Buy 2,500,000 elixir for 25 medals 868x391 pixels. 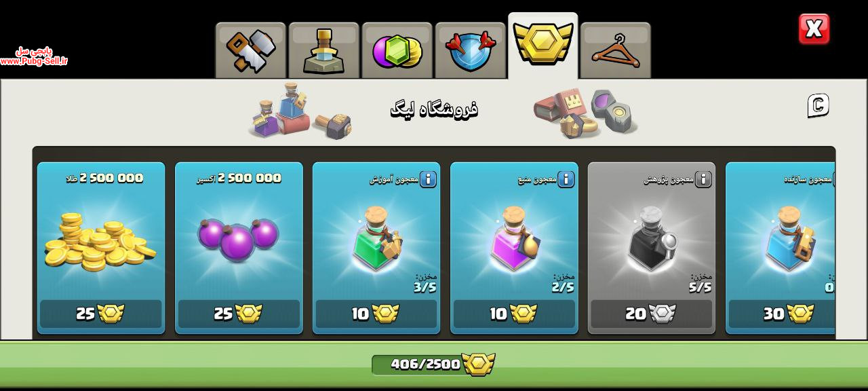click(239, 314)
